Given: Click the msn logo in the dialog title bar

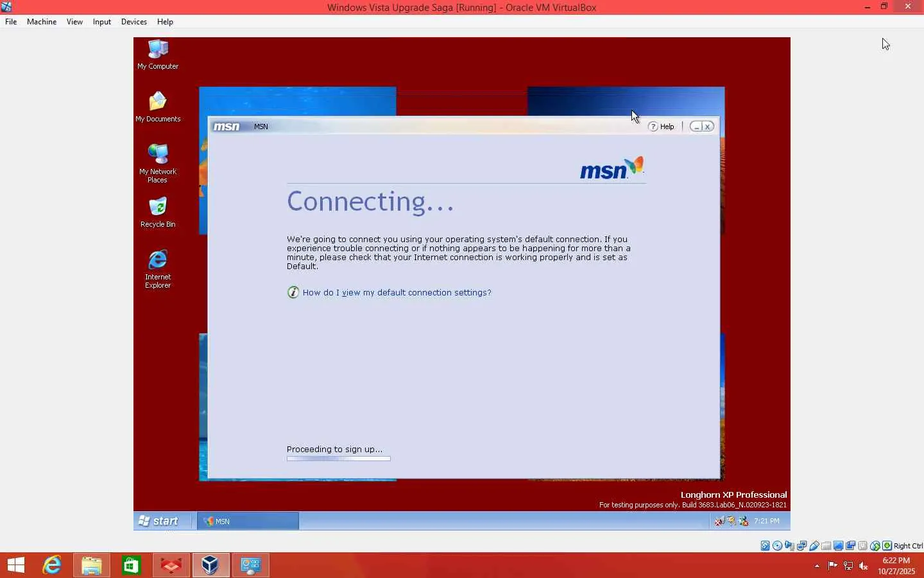Looking at the screenshot, I should (x=227, y=127).
